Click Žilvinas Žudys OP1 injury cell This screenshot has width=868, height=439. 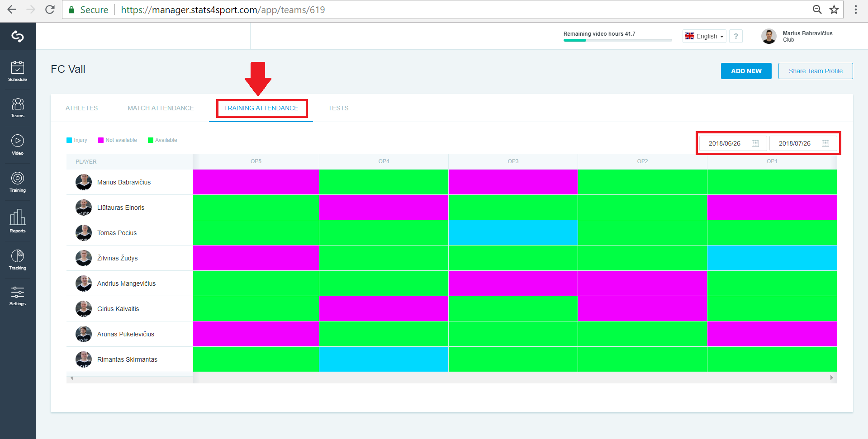pyautogui.click(x=772, y=258)
